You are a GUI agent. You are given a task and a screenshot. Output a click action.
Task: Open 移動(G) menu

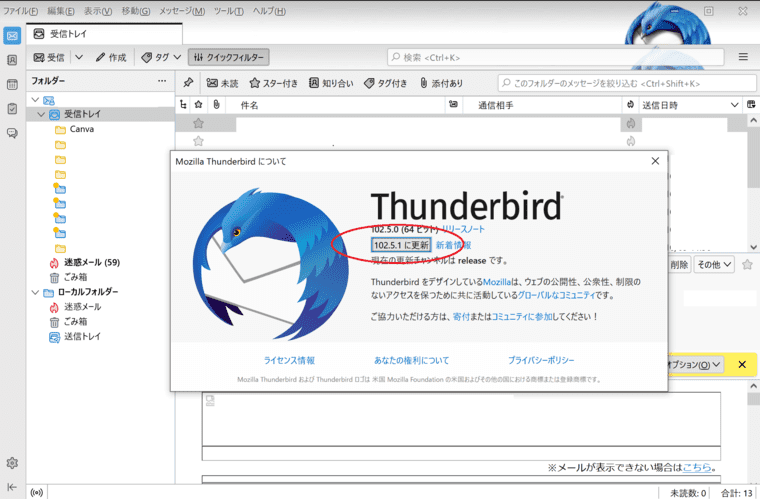point(136,11)
